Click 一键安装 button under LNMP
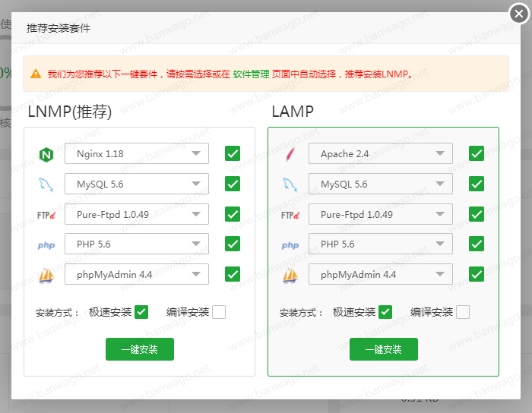This screenshot has height=413, width=532. click(x=140, y=349)
